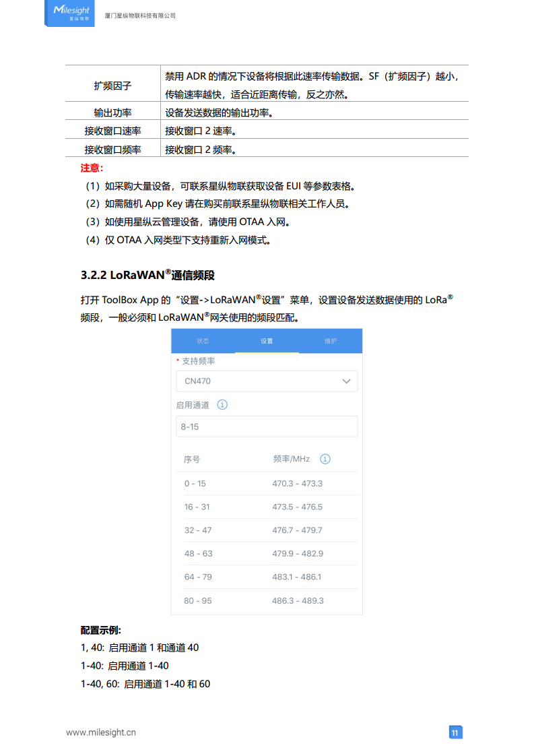Select the 64 - 79 channel row

tap(268, 577)
